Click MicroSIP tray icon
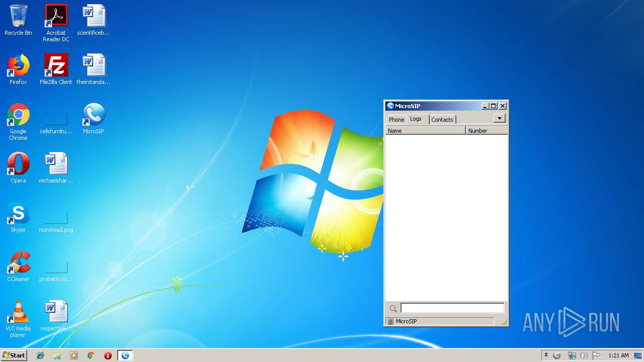Viewport: 644px width, 362px height. coord(556,355)
